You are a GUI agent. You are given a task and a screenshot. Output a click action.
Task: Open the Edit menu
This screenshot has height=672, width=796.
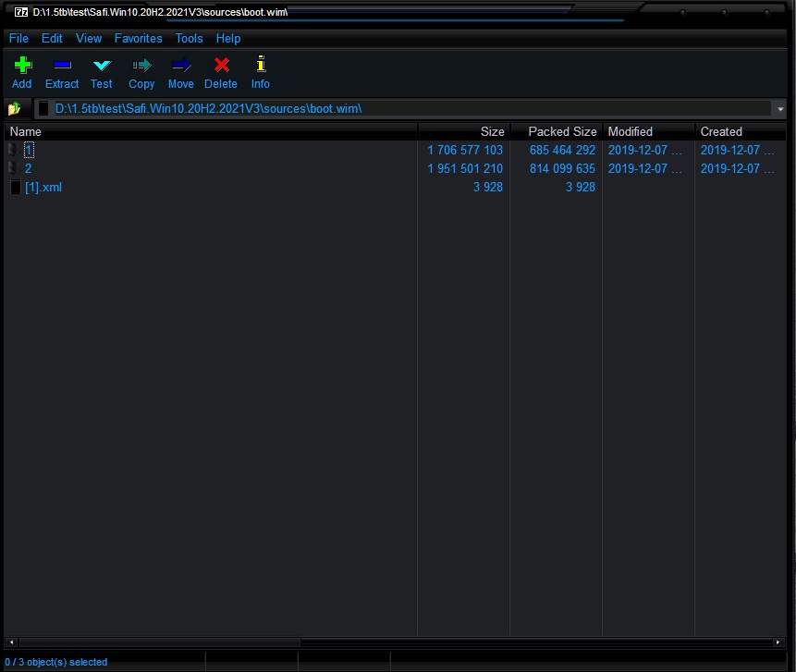52,38
